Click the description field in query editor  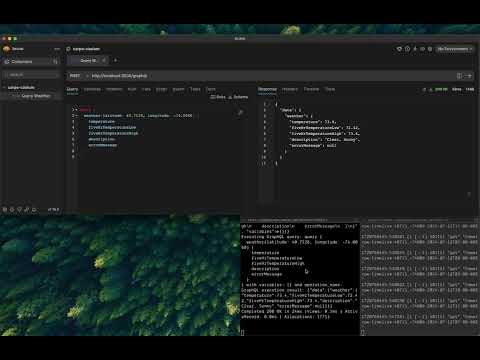[102, 139]
